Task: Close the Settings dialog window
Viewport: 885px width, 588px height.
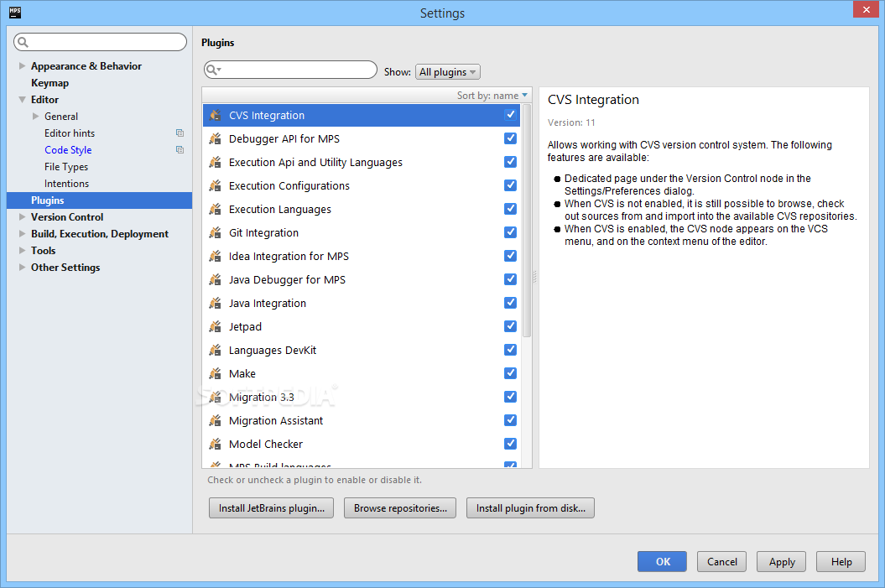Action: pyautogui.click(x=866, y=9)
